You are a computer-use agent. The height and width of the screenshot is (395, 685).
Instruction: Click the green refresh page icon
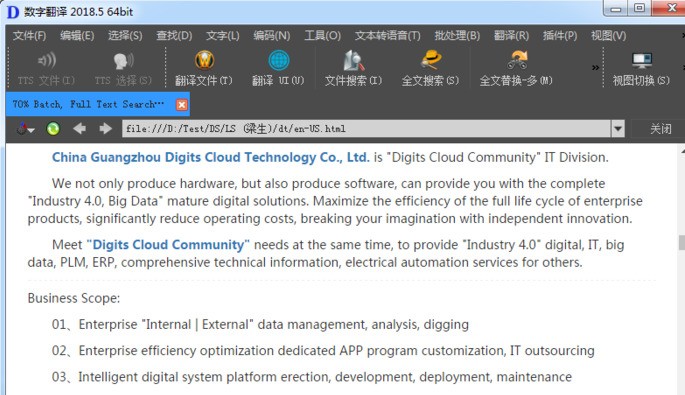[53, 128]
